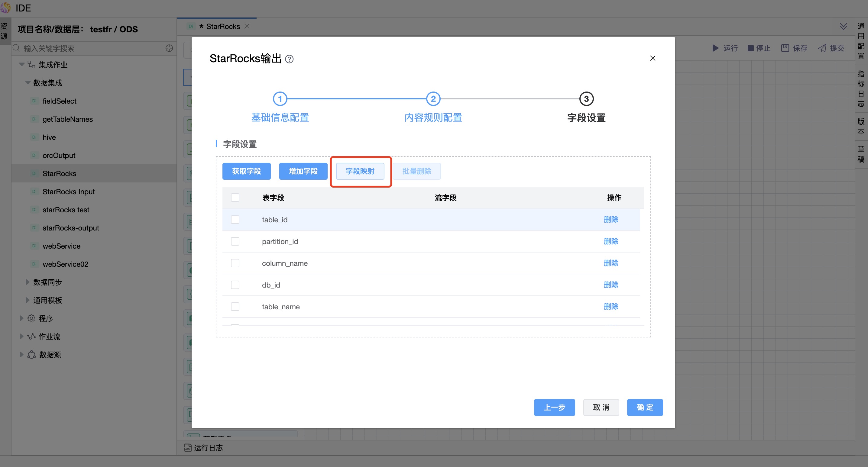Click the help question mark beside StarRocks输出
The height and width of the screenshot is (467, 868).
click(x=289, y=59)
